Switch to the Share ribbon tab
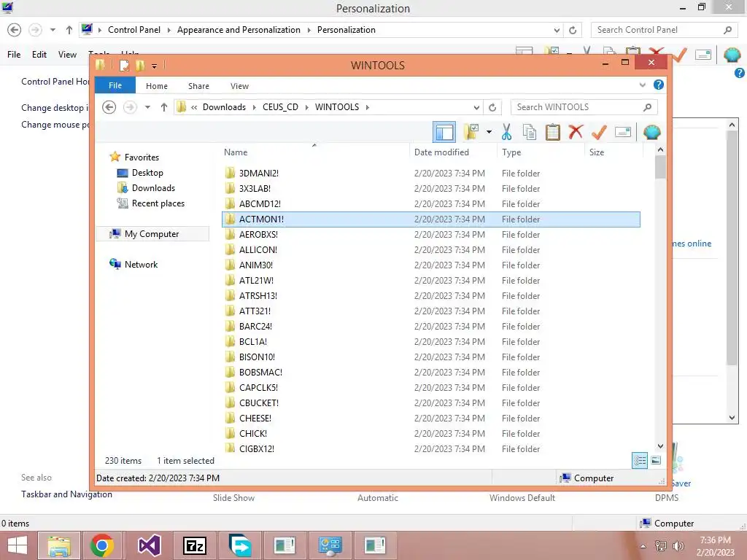Screen dimensions: 747x560 198,86
